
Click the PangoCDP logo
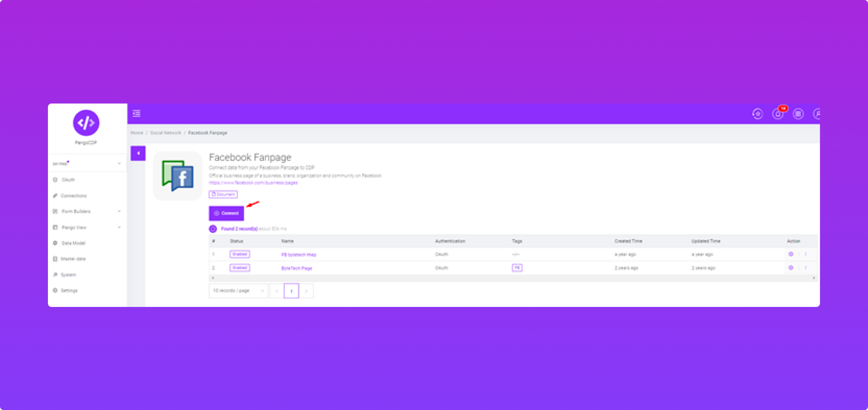[x=86, y=123]
